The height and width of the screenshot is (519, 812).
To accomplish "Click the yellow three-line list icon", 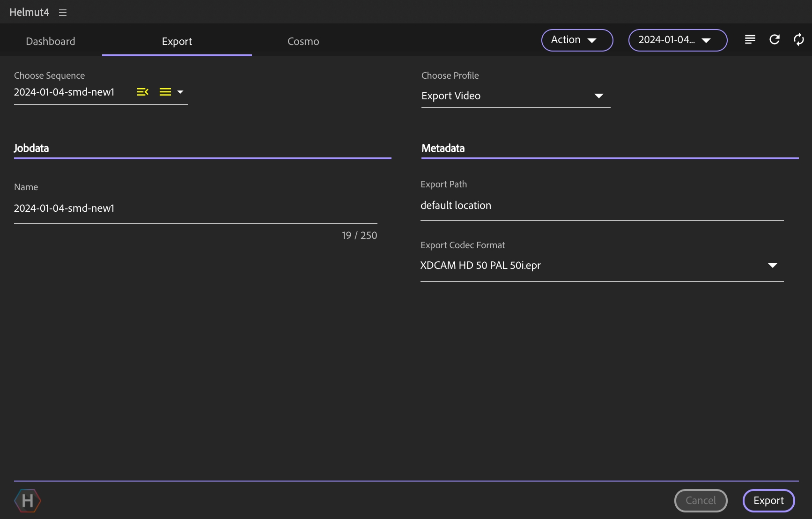I will click(165, 92).
